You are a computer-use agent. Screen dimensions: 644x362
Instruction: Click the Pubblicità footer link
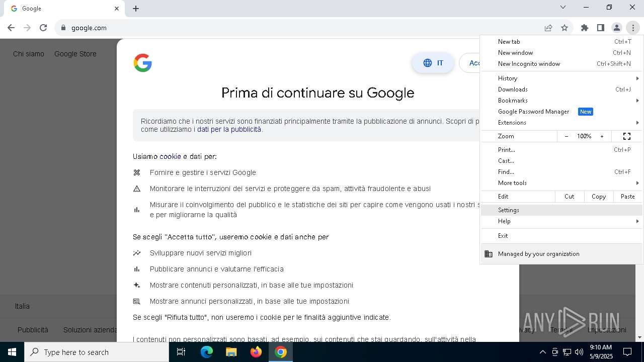(x=33, y=330)
